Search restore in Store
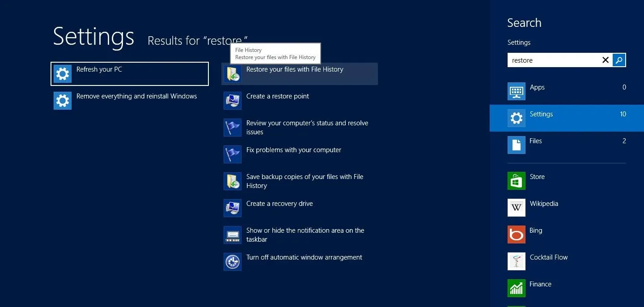Screen dimensions: 644x307 [x=567, y=181]
